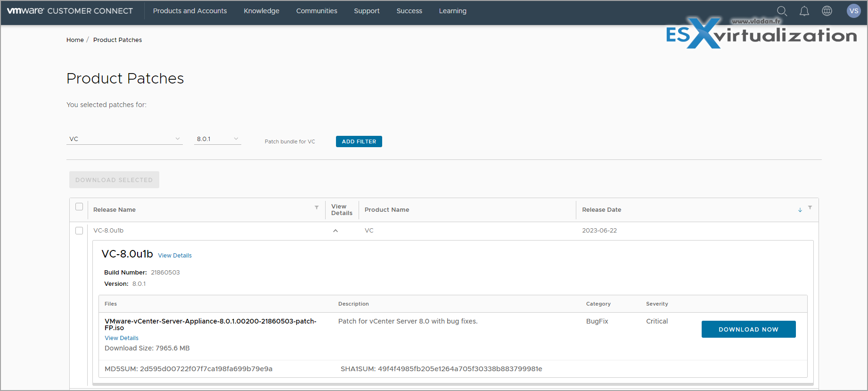Click the 2023-06-22 release date cell
This screenshot has height=391, width=868.
pyautogui.click(x=599, y=231)
